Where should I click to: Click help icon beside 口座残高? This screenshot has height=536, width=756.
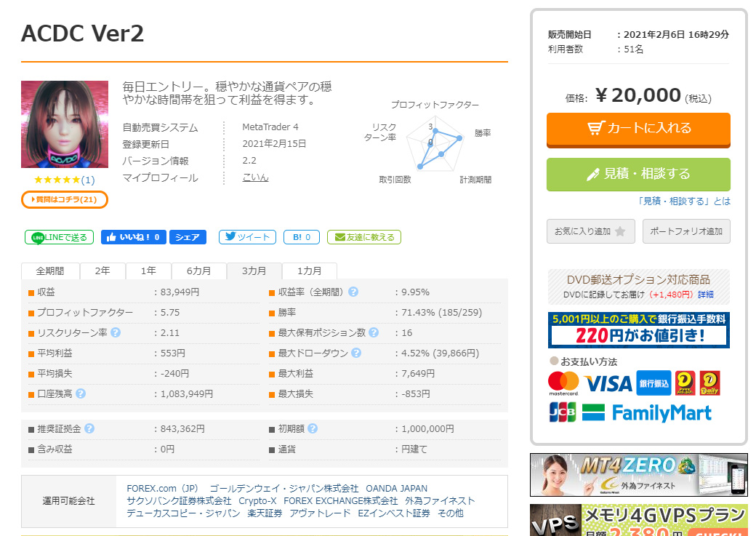tap(81, 393)
